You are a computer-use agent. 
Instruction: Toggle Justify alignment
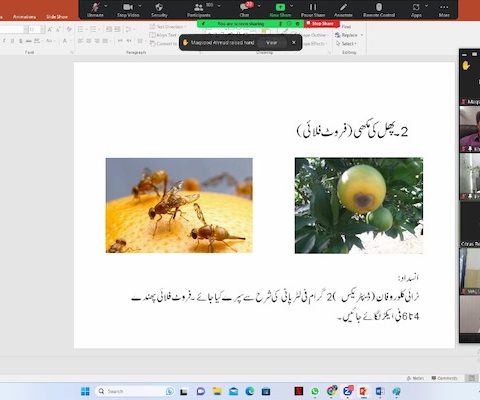point(105,41)
